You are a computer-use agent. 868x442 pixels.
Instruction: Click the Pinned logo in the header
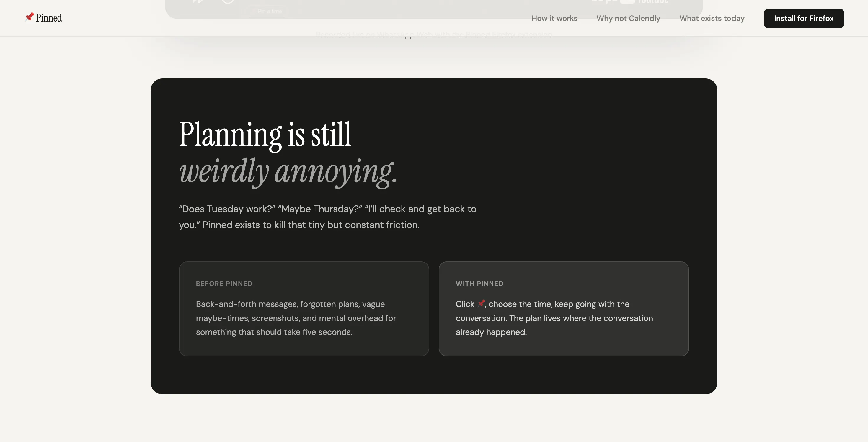(x=43, y=18)
